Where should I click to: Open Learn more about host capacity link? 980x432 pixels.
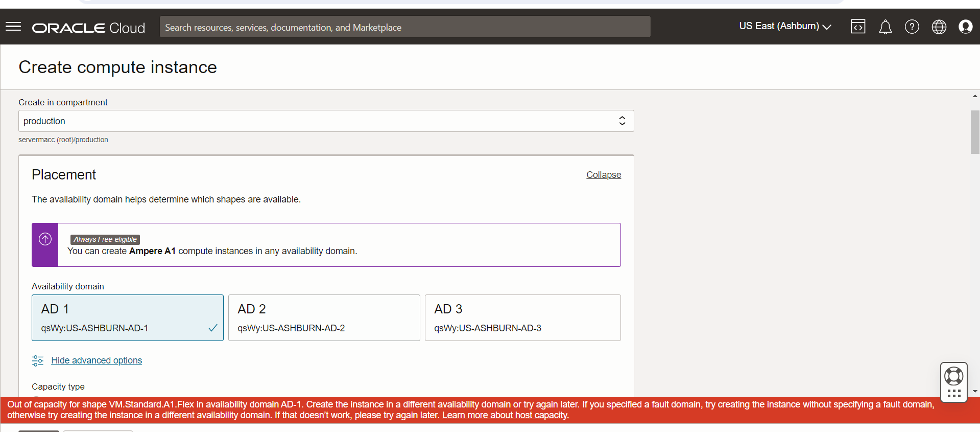click(506, 415)
